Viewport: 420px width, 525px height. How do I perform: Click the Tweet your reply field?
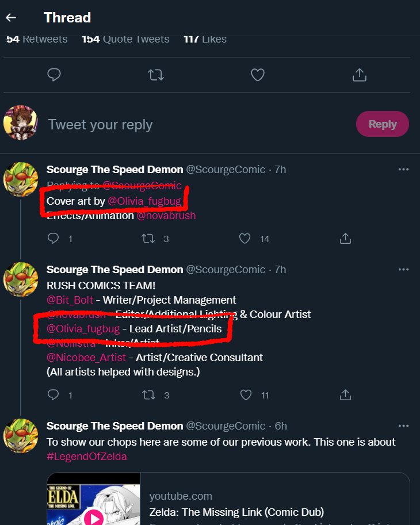[x=197, y=125]
